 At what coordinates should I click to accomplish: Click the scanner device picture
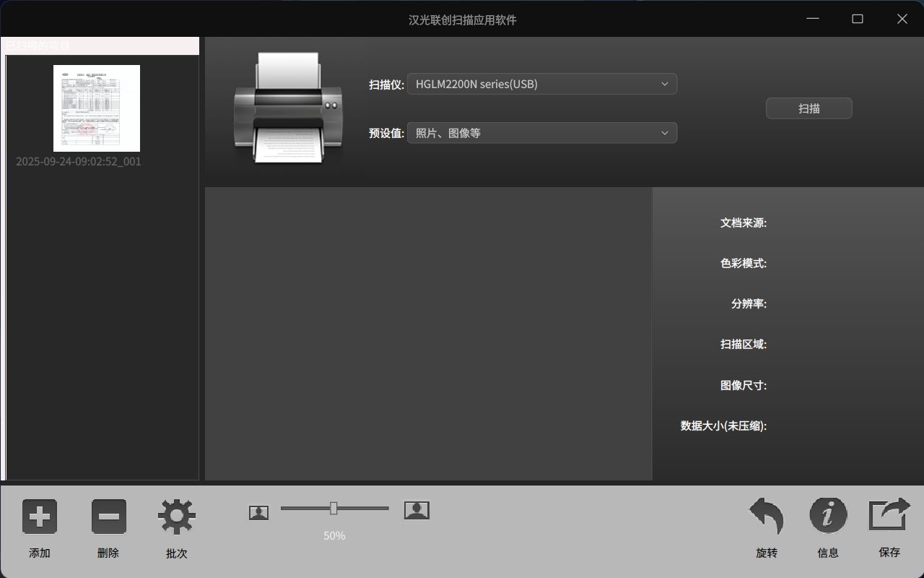[288, 108]
